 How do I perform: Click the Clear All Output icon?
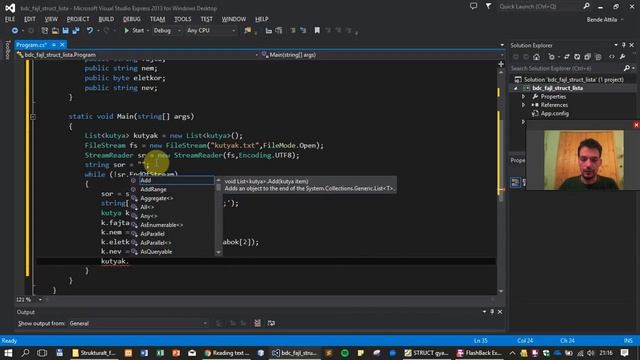click(257, 323)
